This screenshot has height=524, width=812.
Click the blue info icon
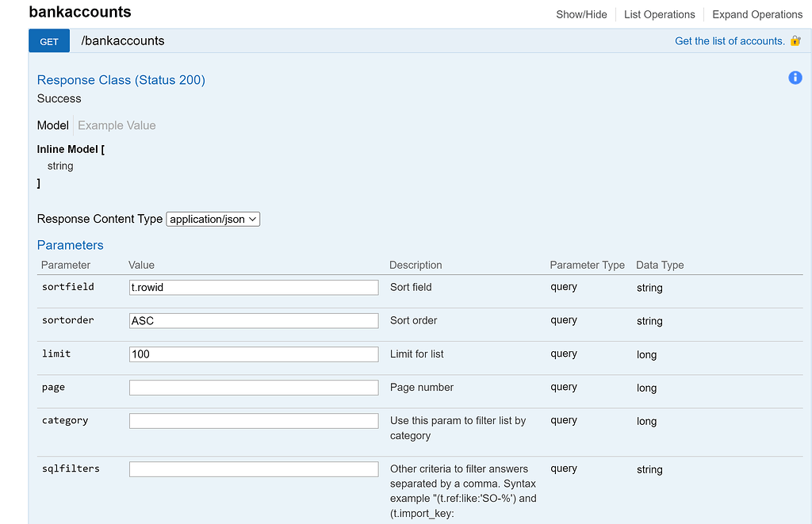click(x=795, y=77)
